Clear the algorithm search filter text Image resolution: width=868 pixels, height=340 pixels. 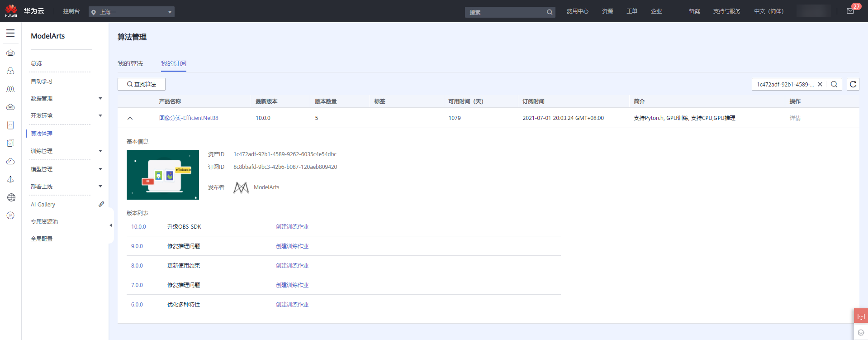820,84
